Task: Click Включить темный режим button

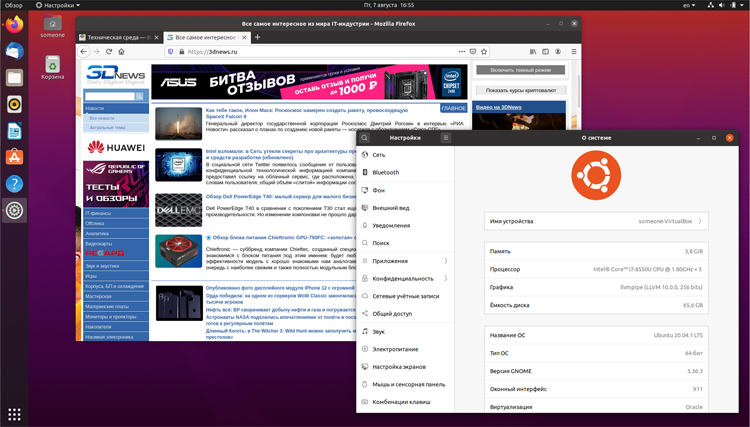Action: [x=520, y=70]
